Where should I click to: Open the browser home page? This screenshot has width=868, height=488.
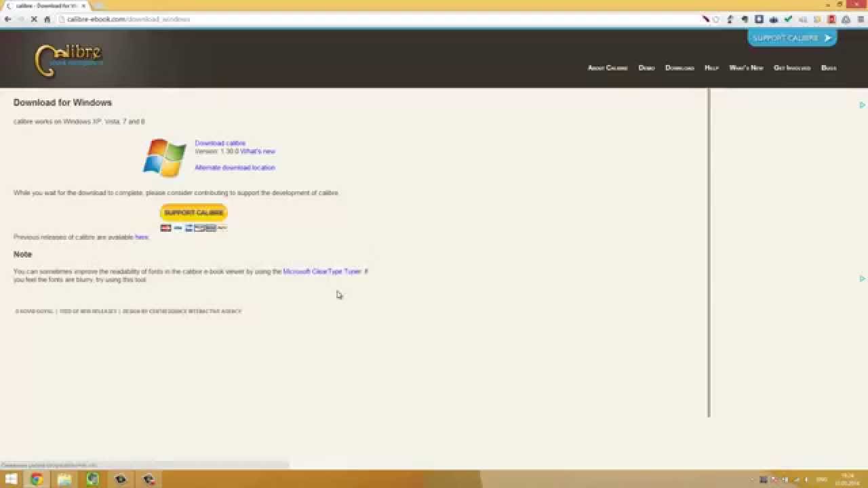tap(47, 19)
